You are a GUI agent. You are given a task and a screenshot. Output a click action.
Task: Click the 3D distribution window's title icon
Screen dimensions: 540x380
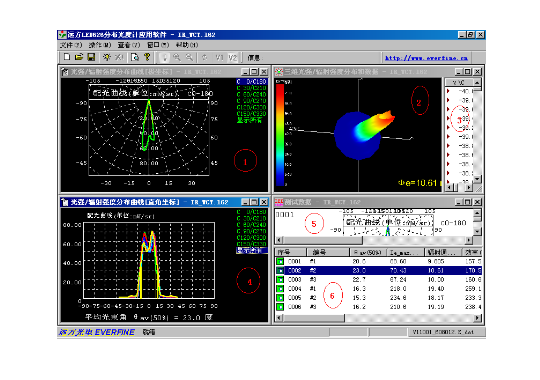click(x=279, y=72)
